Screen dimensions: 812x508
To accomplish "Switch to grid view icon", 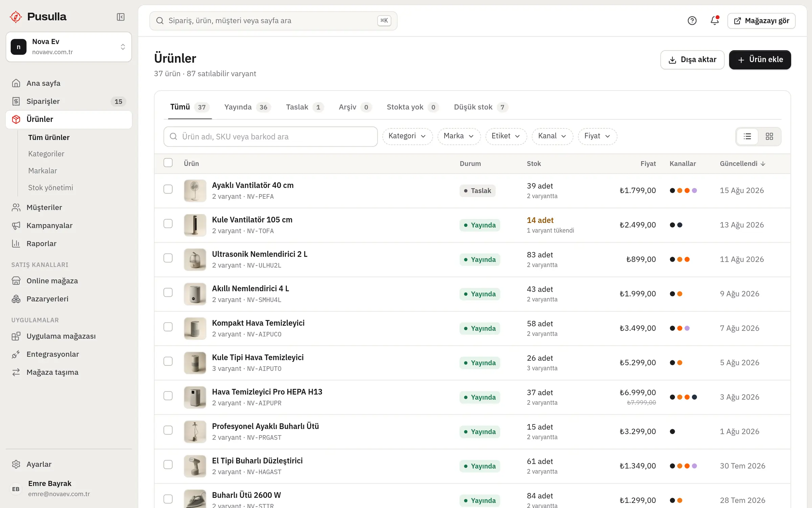I will tap(769, 136).
